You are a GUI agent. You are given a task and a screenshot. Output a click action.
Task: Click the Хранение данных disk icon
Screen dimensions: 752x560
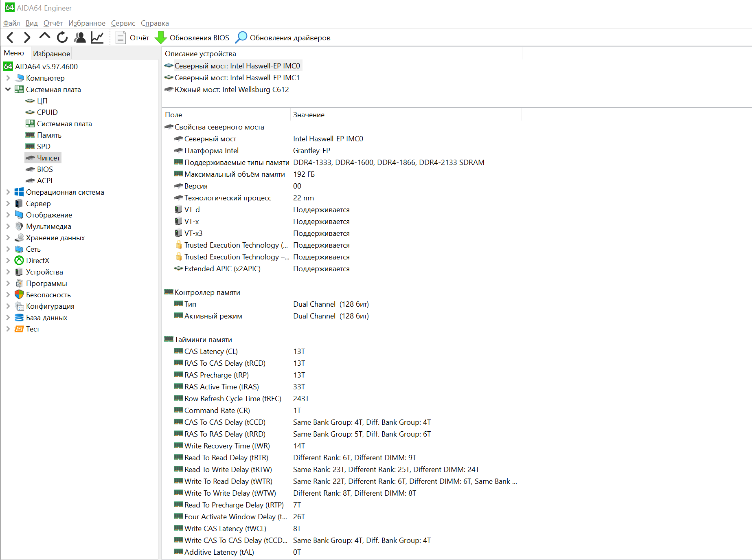coord(19,237)
